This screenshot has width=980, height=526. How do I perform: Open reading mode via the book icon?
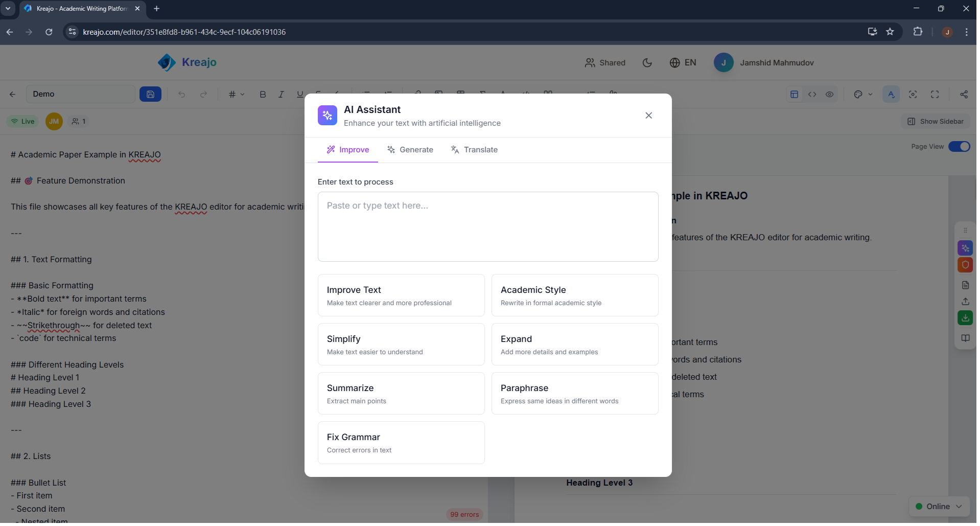point(965,338)
